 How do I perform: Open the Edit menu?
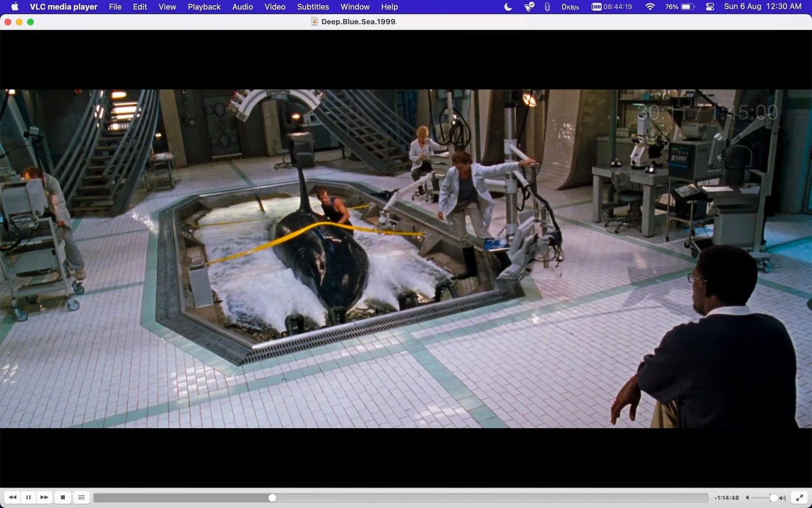point(140,7)
